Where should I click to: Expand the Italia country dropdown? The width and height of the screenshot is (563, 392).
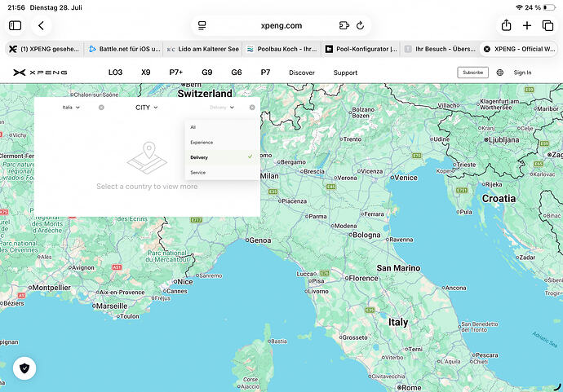point(71,108)
